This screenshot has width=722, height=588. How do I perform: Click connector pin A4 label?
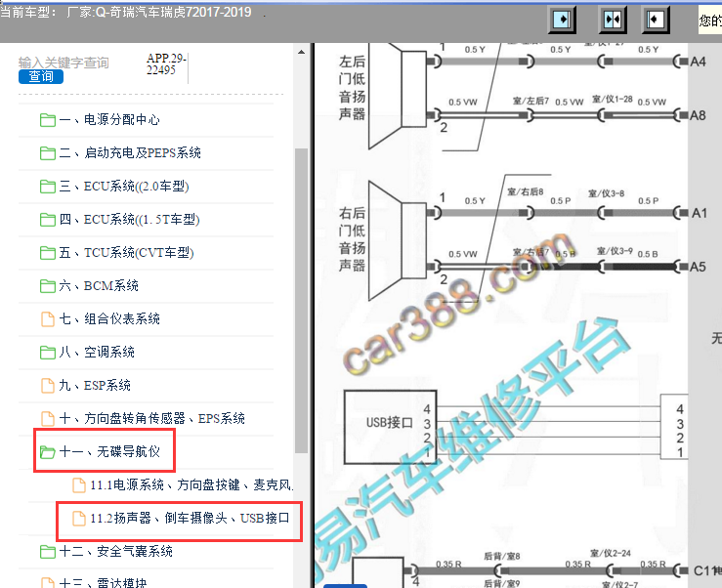698,62
